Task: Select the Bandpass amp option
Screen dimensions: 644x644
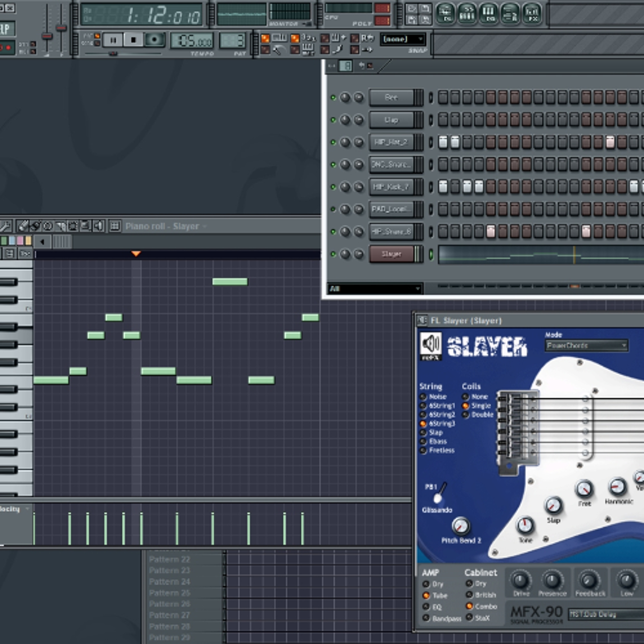Action: [426, 618]
